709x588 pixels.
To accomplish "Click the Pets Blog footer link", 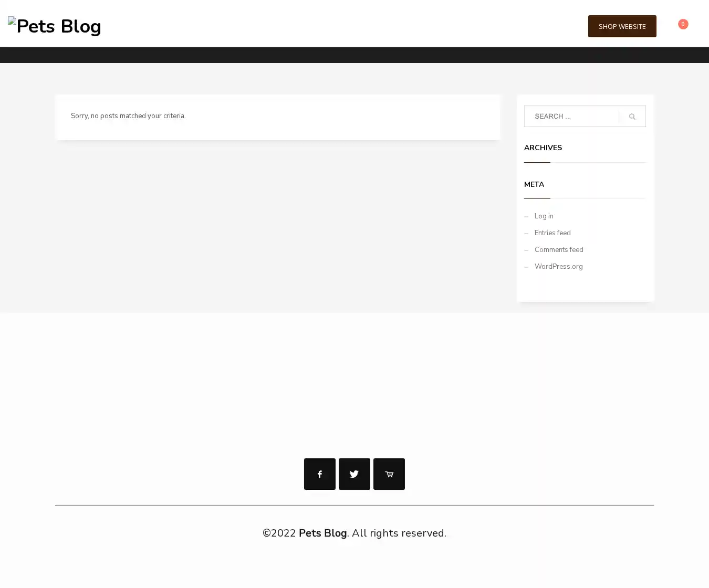I will coord(322,533).
